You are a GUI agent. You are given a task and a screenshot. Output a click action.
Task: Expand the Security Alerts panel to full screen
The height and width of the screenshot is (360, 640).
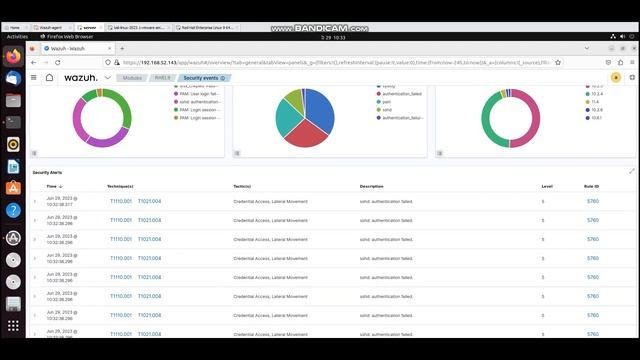[x=632, y=171]
